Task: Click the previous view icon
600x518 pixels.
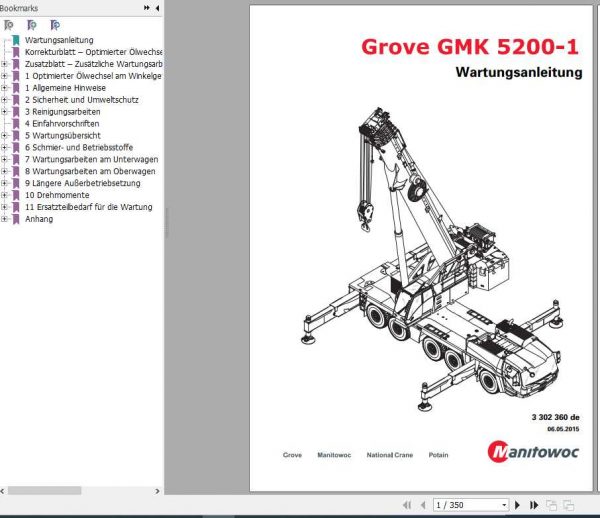Action: click(x=551, y=505)
